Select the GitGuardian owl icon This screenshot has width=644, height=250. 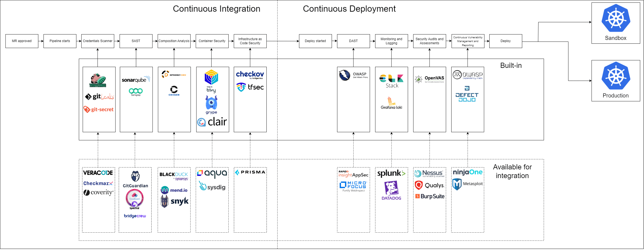135,176
